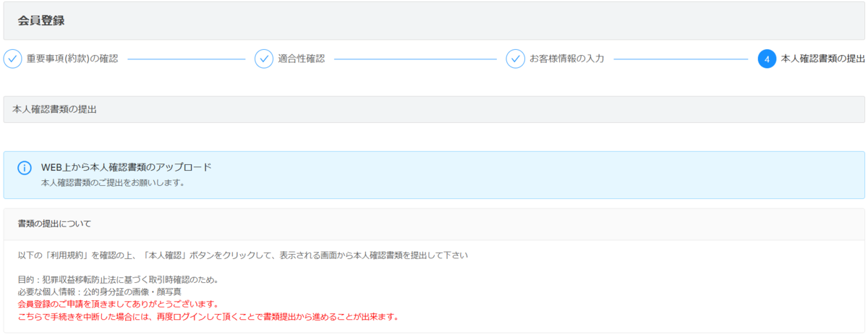Click the checkmark icon beside 重要事項(約款)の確認
The height and width of the screenshot is (335, 868).
tap(12, 59)
